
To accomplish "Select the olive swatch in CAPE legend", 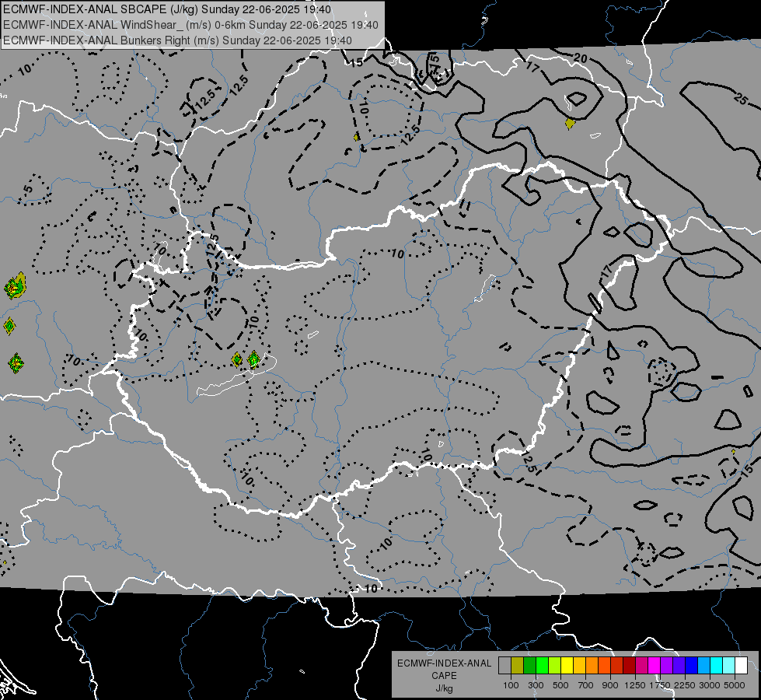I will [518, 666].
